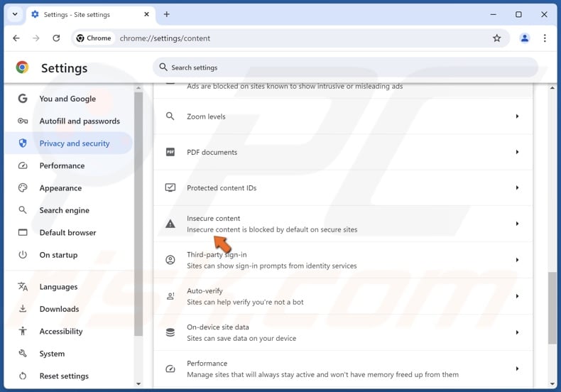The image size is (561, 392).
Task: Open the tab search dropdown chevron
Action: point(15,14)
